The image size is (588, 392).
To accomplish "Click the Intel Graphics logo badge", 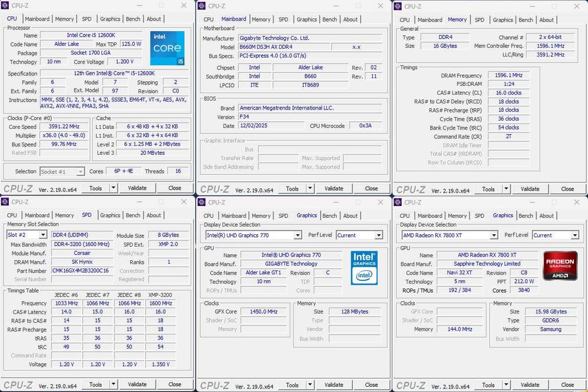I will click(364, 268).
